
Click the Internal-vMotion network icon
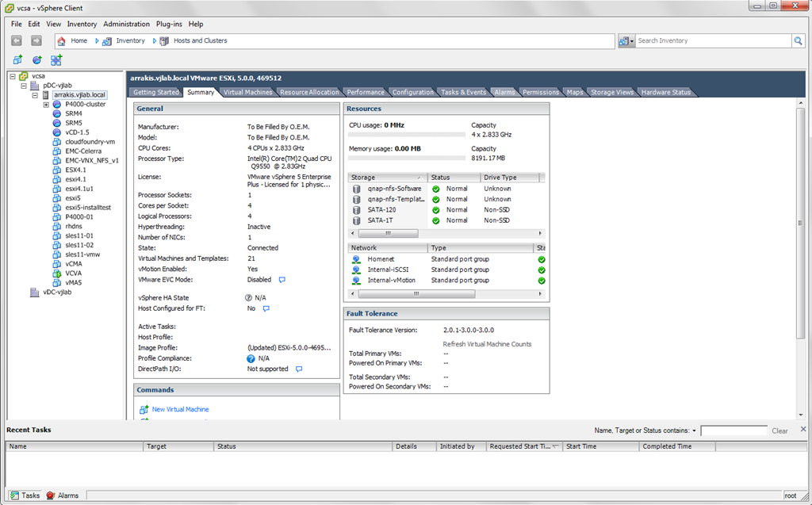pyautogui.click(x=356, y=280)
